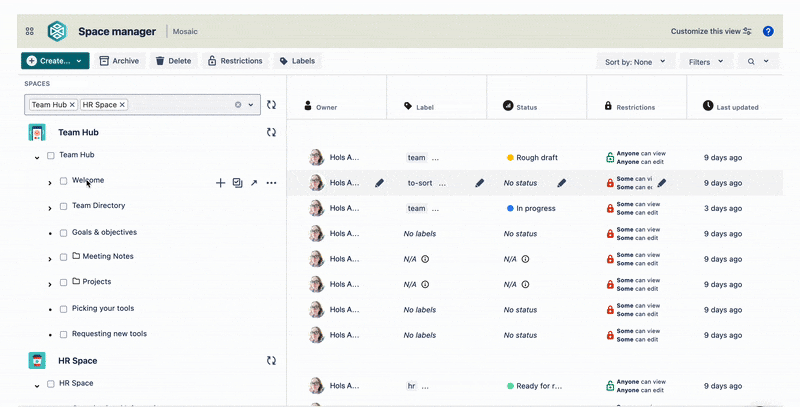Click the Space manager hexagon logo

[x=57, y=31]
